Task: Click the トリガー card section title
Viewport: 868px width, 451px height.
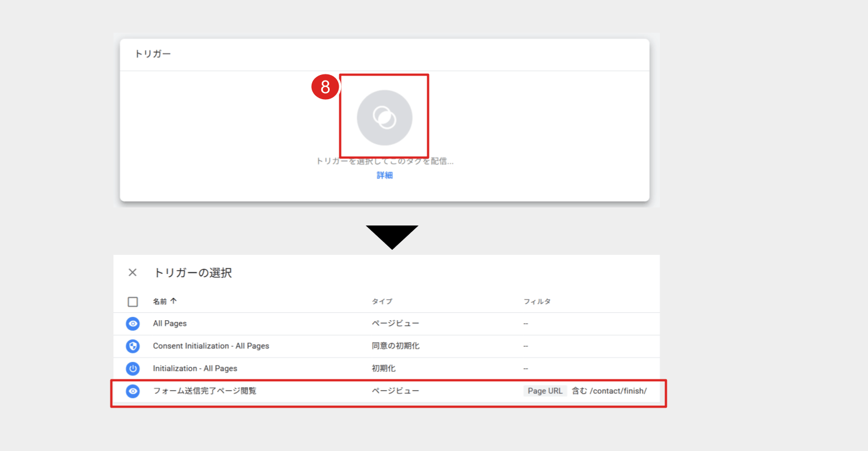Action: pos(152,54)
